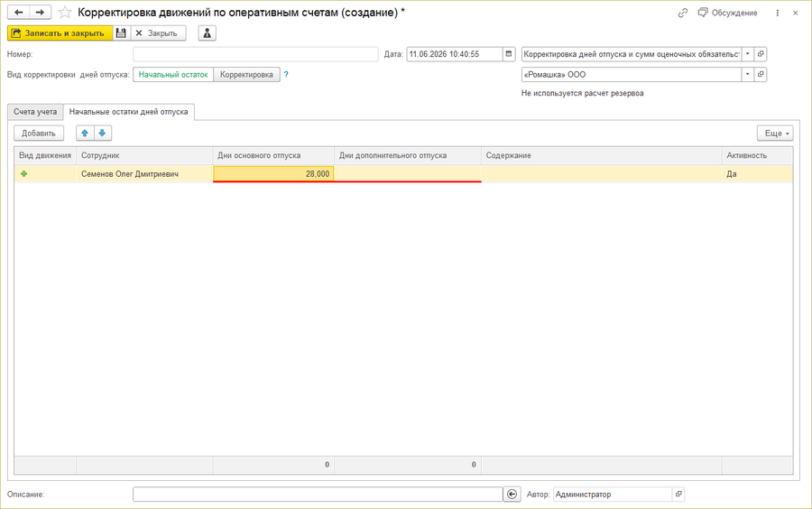
Task: Click the circled arrow button beside Описание
Action: pos(512,495)
